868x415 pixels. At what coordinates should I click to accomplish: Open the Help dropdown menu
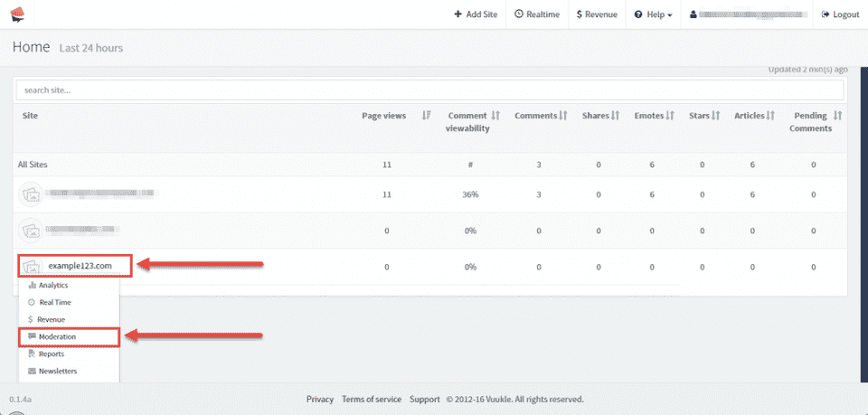pyautogui.click(x=653, y=14)
